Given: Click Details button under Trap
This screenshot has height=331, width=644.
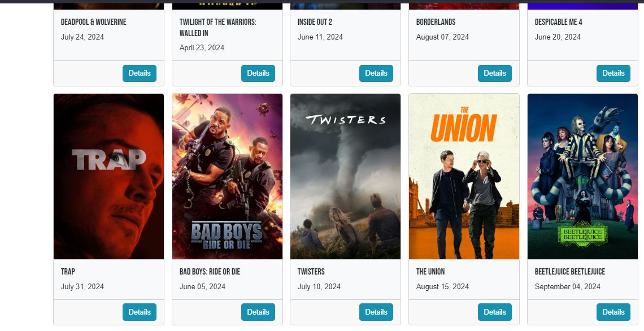Looking at the screenshot, I should pyautogui.click(x=139, y=312).
